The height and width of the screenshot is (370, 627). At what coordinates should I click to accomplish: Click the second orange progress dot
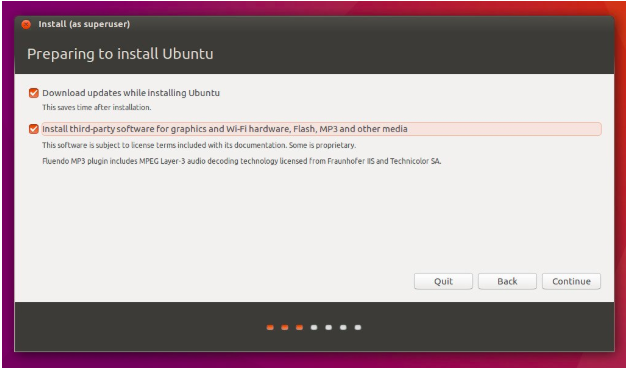click(x=285, y=327)
